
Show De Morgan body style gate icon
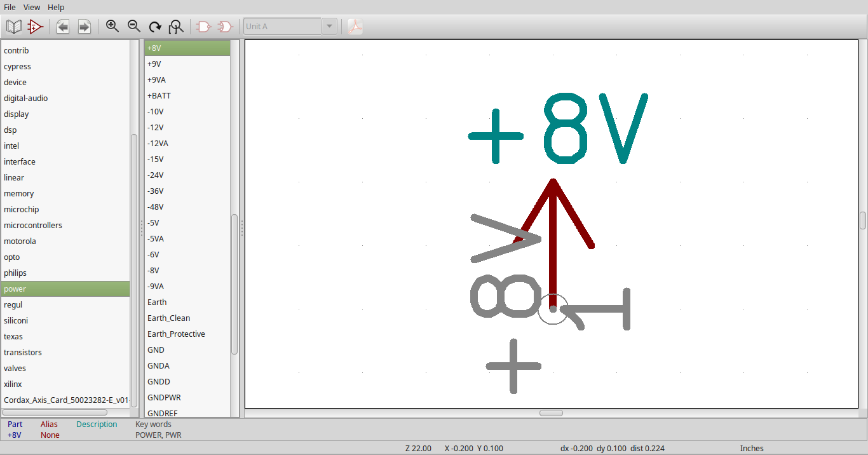click(225, 27)
